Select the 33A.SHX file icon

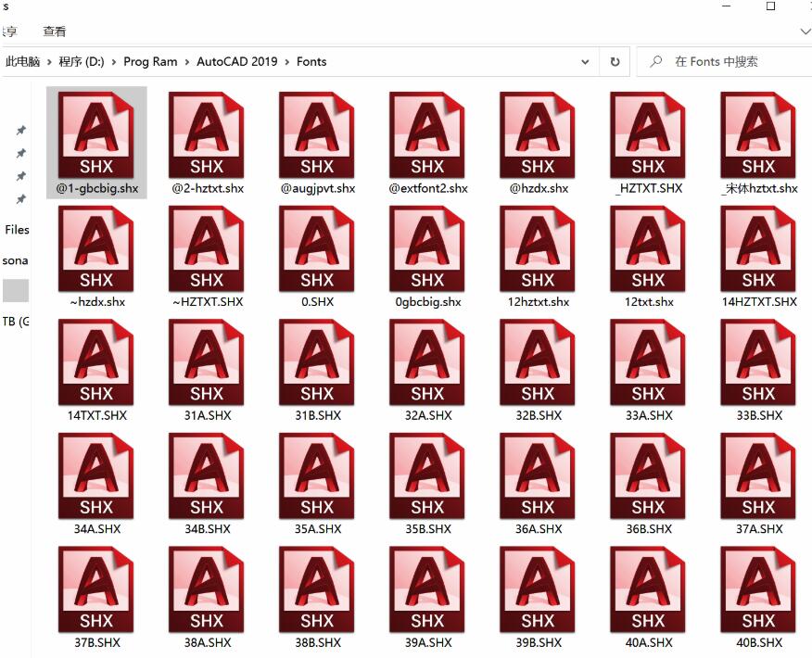point(647,361)
